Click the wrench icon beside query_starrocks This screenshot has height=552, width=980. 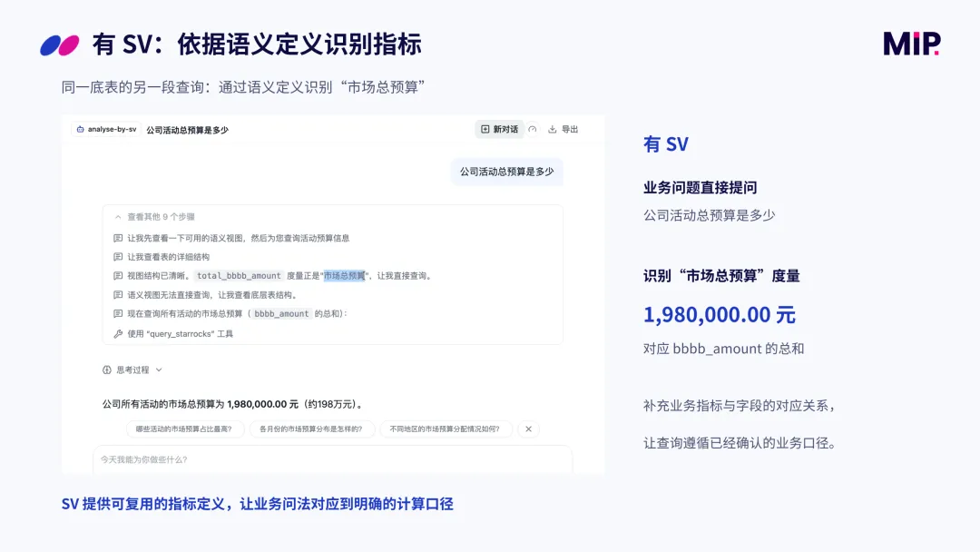(118, 334)
